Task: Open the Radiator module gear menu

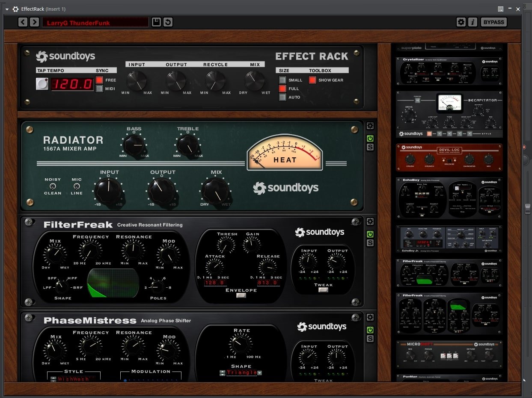Action: (370, 126)
